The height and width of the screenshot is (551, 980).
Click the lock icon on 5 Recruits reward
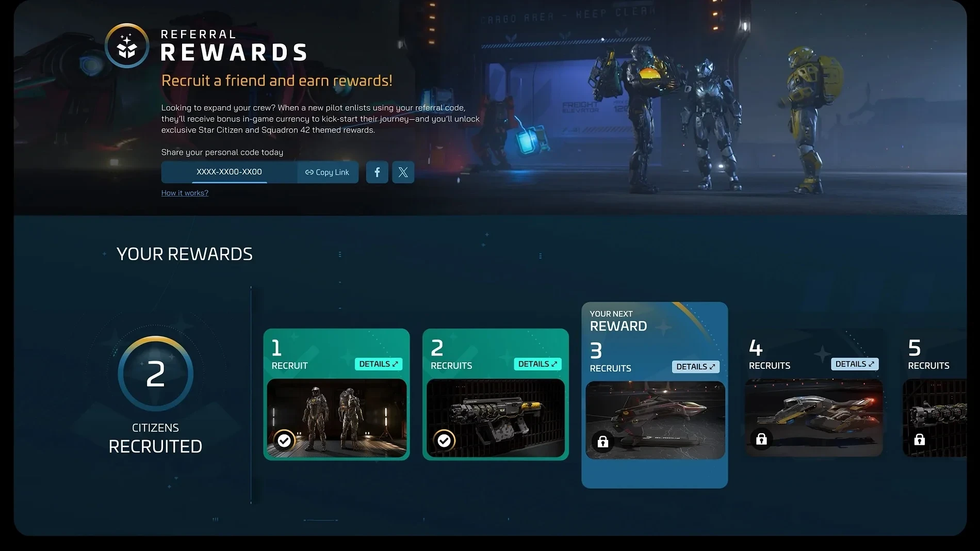pyautogui.click(x=919, y=440)
